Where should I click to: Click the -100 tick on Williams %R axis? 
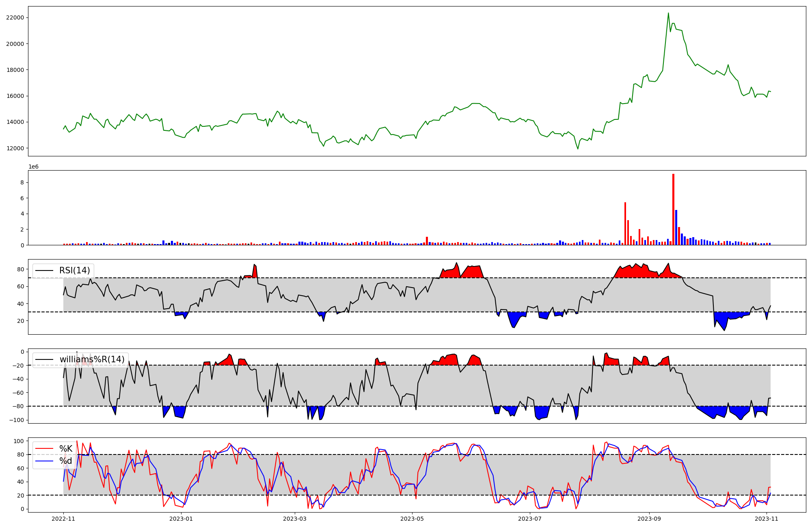[x=17, y=420]
